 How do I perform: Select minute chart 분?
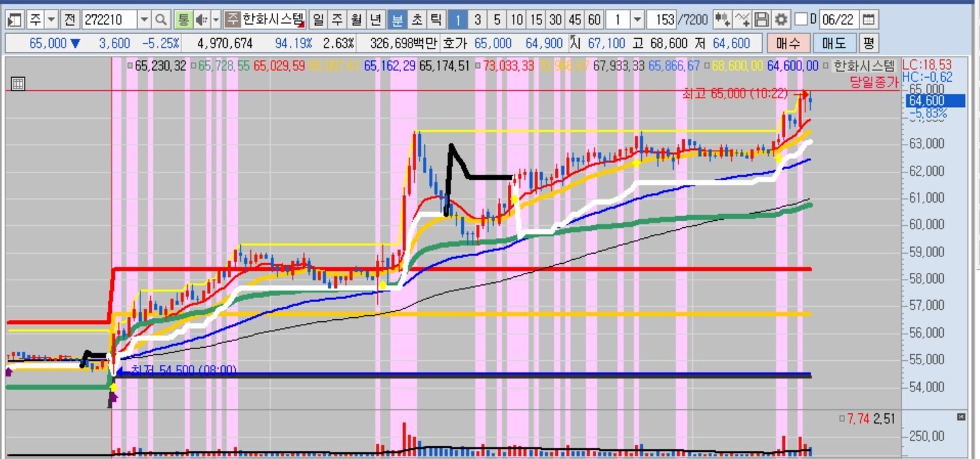(x=397, y=19)
